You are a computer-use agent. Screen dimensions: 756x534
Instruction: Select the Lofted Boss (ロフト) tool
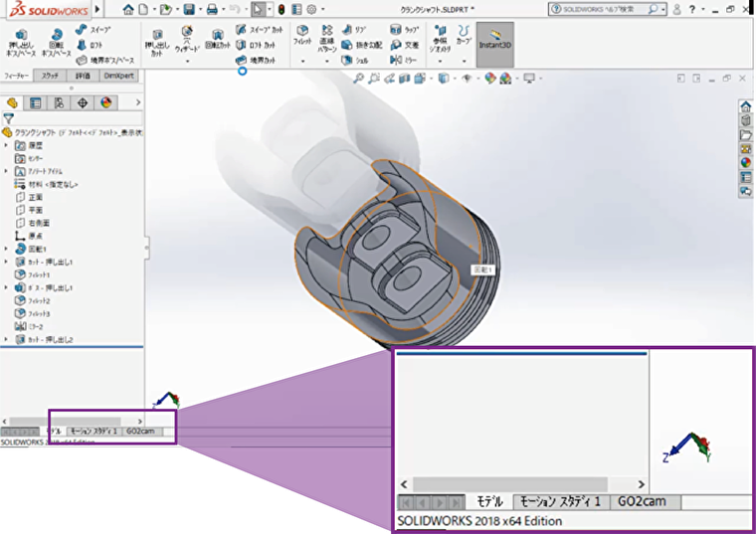pos(90,45)
